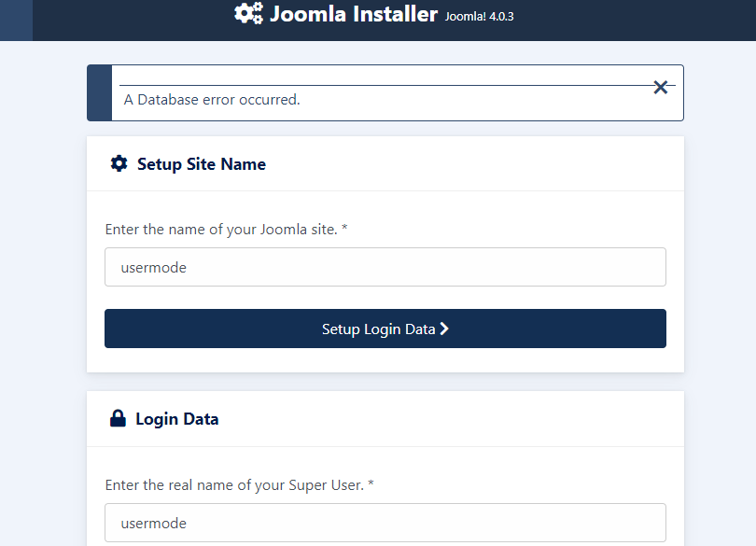Focus the Super User real name field
Viewport: 756px width, 546px height.
click(x=385, y=523)
